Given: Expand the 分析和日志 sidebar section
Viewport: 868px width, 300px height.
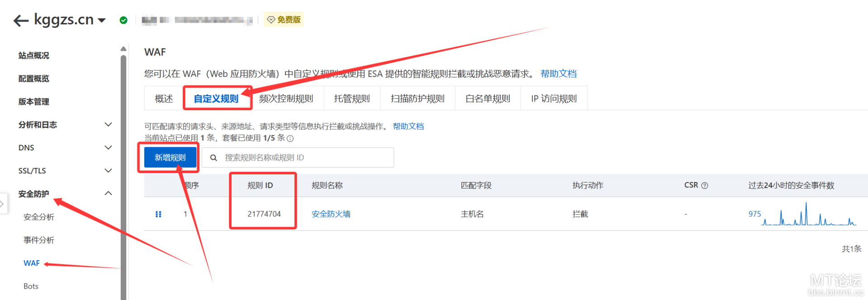Looking at the screenshot, I should [x=108, y=125].
